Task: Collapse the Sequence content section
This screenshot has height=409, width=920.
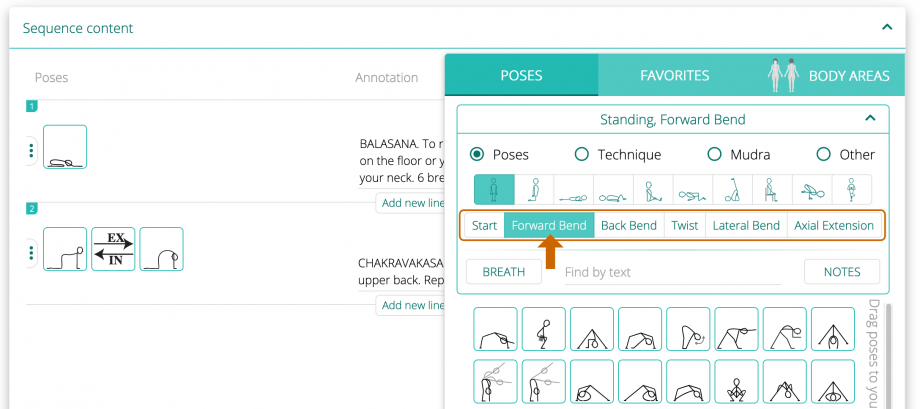Action: coord(888,27)
